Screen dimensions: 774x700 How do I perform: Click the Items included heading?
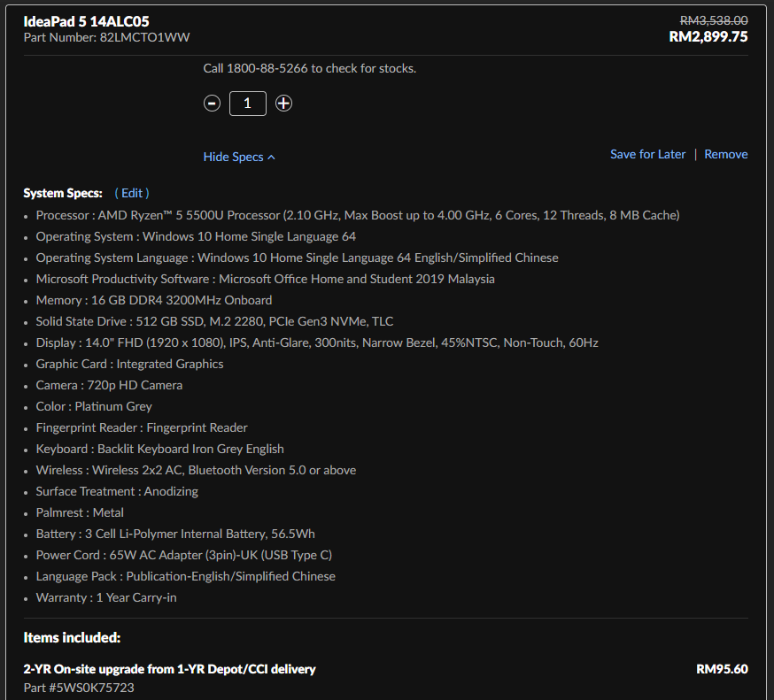coord(72,638)
